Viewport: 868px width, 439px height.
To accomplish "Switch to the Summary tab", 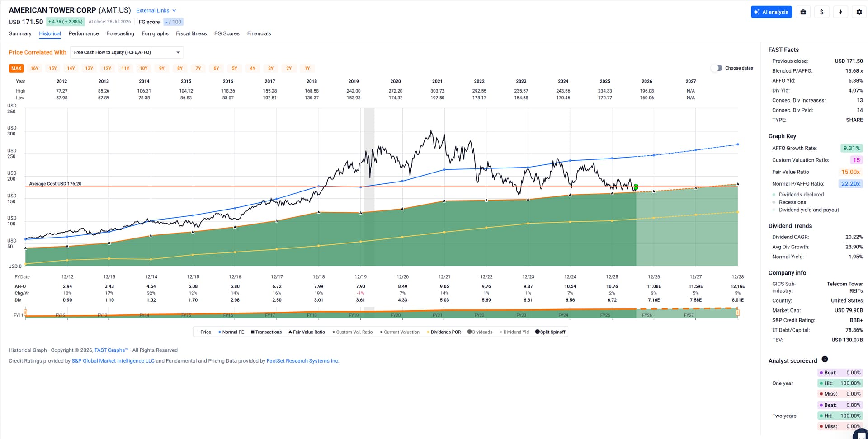I will [20, 33].
